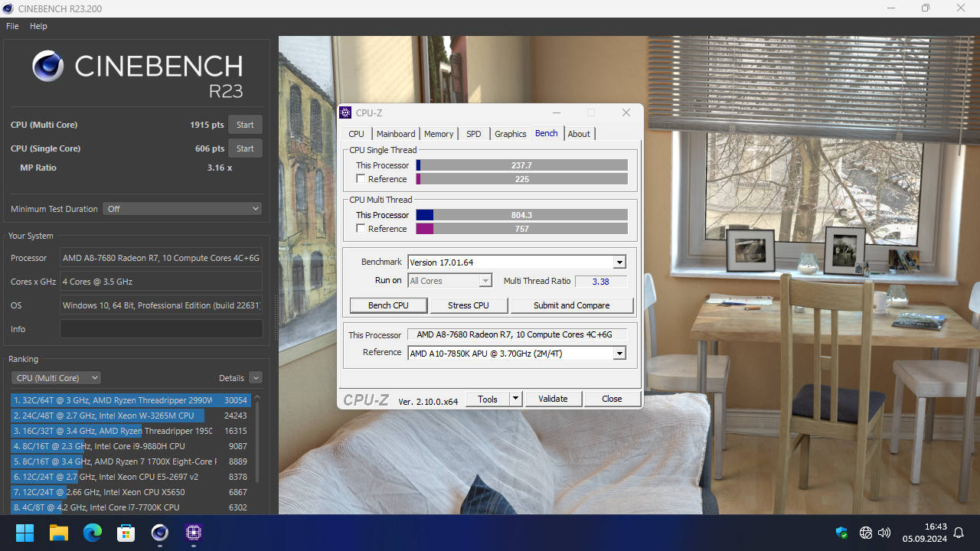980x551 pixels.
Task: Click the network icon in the system tray
Action: [866, 532]
